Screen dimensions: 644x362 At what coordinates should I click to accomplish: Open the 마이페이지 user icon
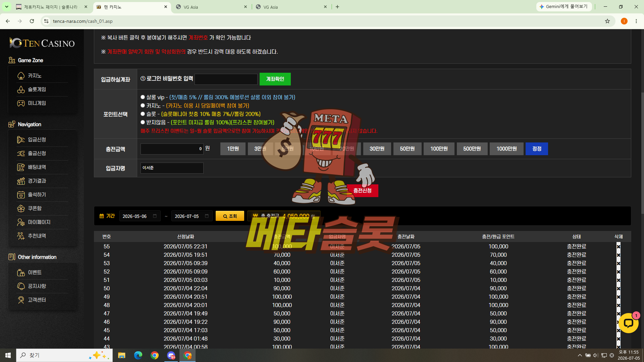tap(21, 222)
